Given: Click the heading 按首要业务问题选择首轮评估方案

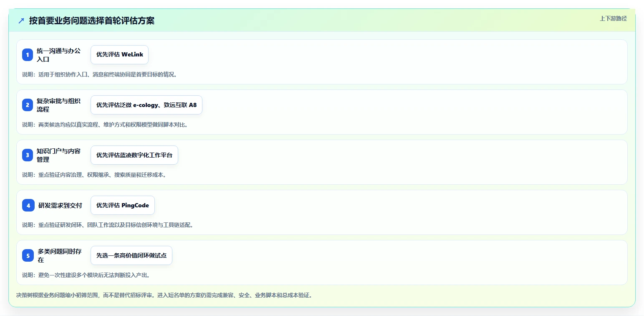Looking at the screenshot, I should (x=92, y=20).
